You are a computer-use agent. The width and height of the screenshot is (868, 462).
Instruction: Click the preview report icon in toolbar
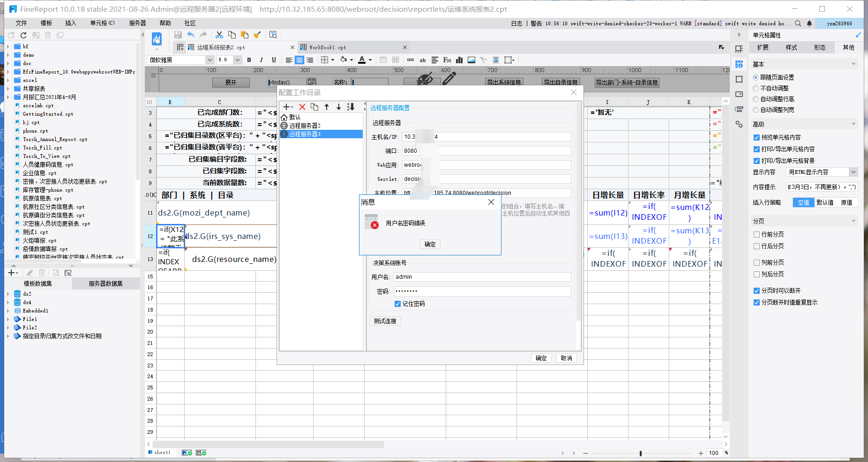[157, 39]
